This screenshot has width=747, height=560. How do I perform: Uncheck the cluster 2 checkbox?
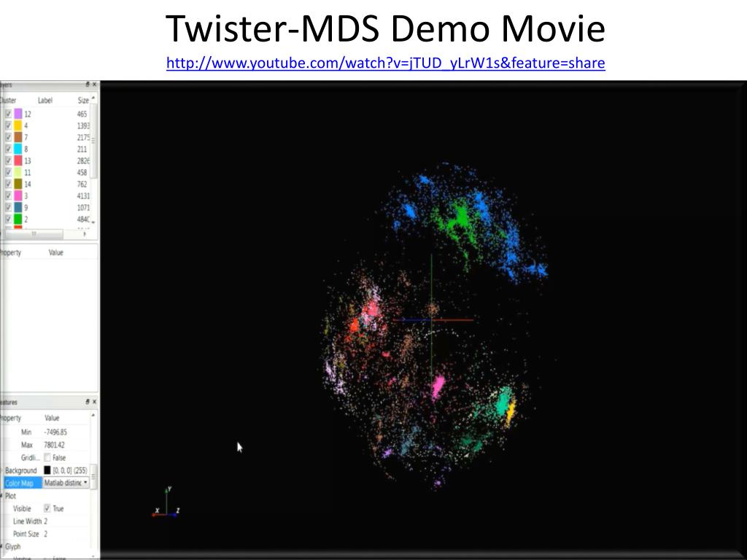coord(9,219)
